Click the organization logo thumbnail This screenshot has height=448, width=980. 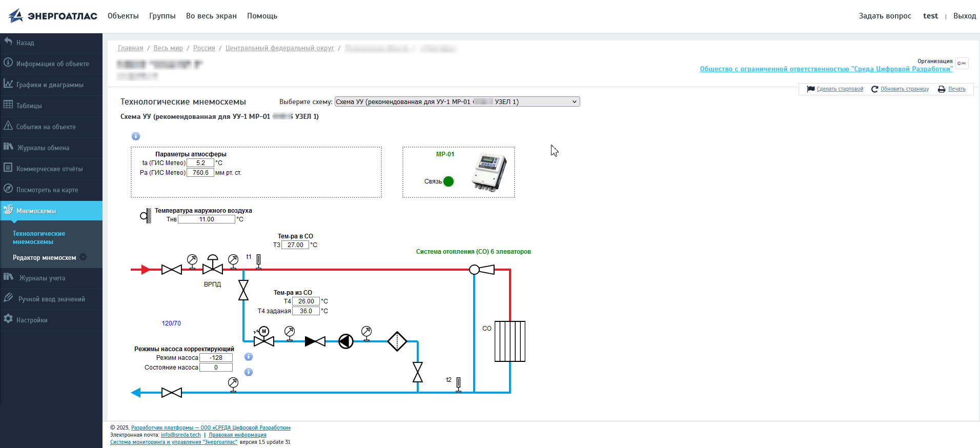point(962,64)
